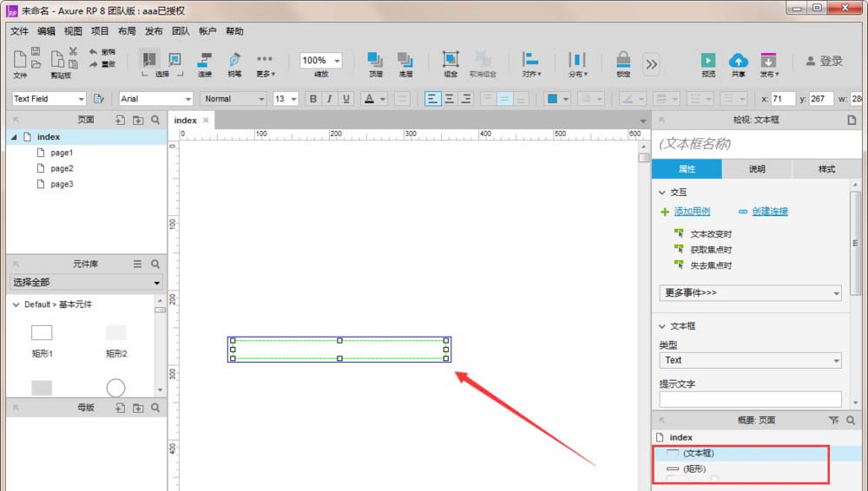Set text alignment to center
The image size is (868, 491).
(x=450, y=99)
